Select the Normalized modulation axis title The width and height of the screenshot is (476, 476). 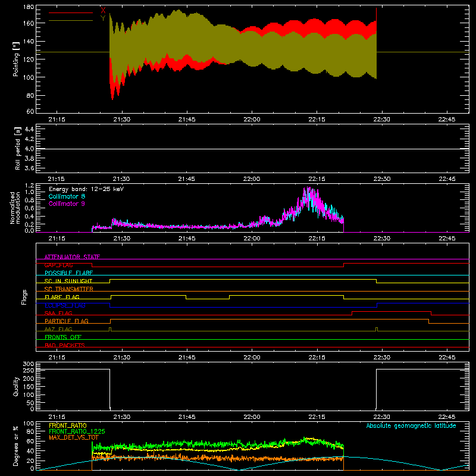(x=15, y=208)
